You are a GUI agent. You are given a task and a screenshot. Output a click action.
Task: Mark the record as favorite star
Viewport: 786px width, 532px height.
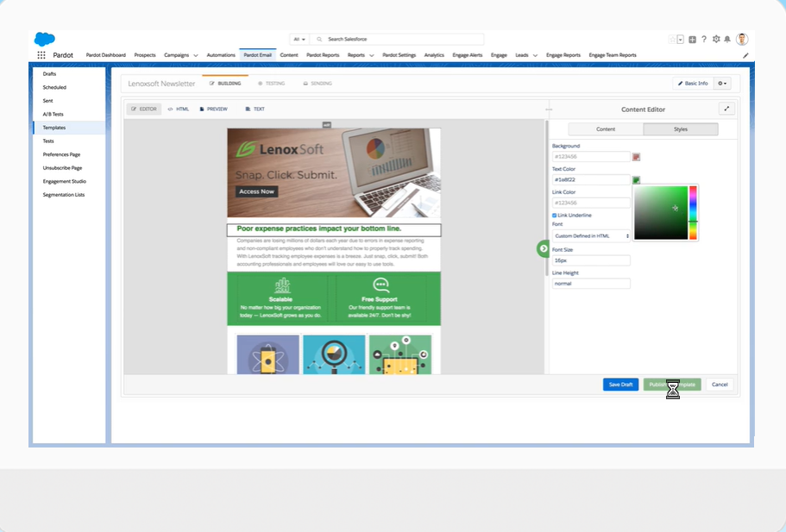tap(672, 39)
